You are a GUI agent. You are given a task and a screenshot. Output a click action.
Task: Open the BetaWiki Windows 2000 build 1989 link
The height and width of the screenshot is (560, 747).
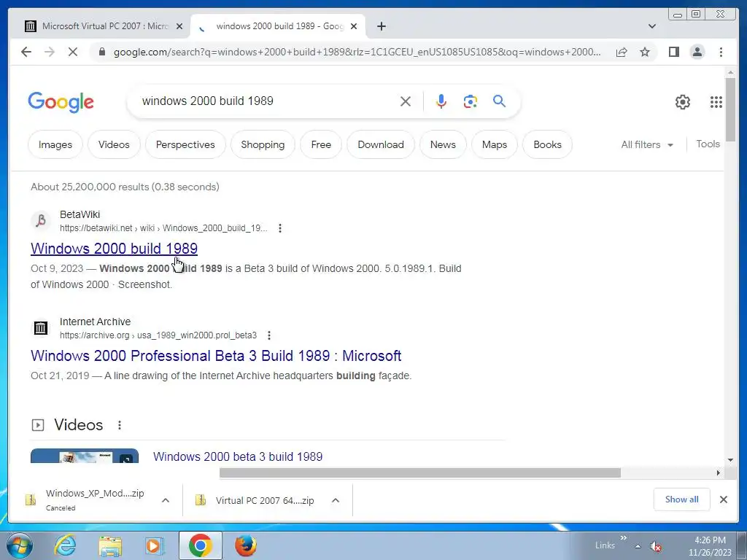coord(114,248)
